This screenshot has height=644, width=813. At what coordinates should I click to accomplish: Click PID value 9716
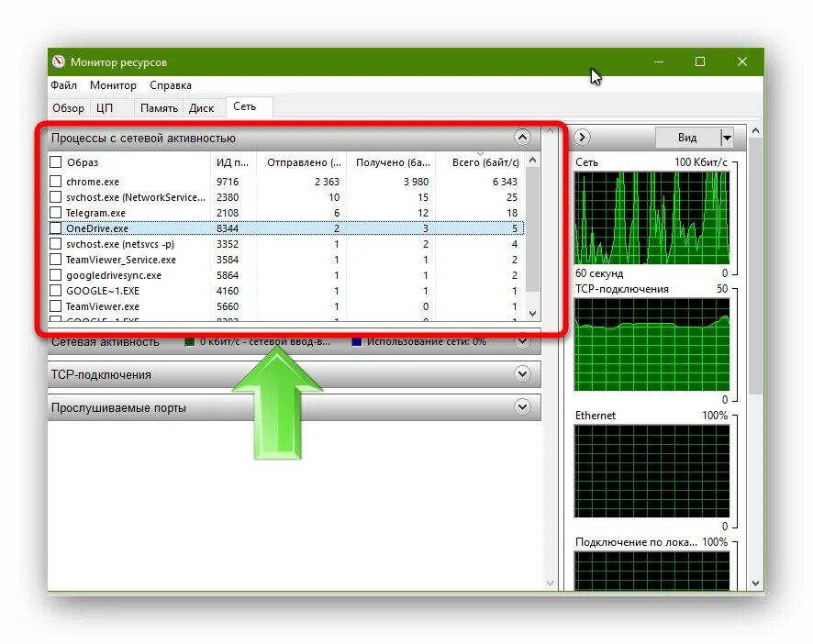[228, 182]
